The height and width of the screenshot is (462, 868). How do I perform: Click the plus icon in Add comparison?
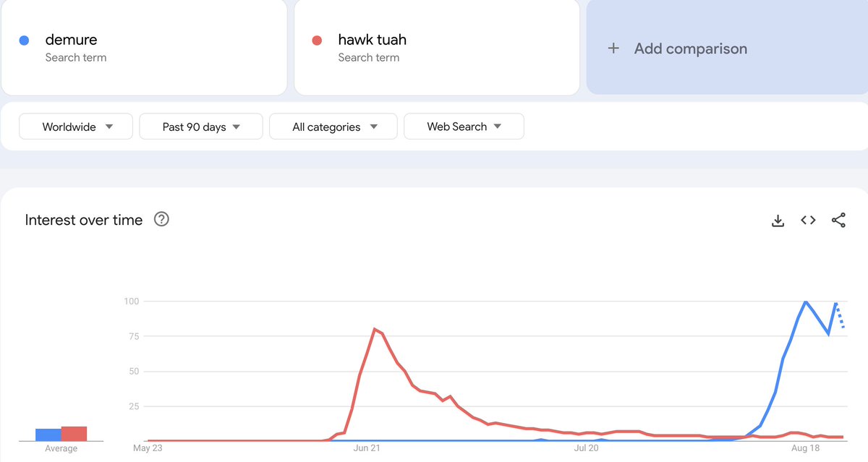[613, 48]
